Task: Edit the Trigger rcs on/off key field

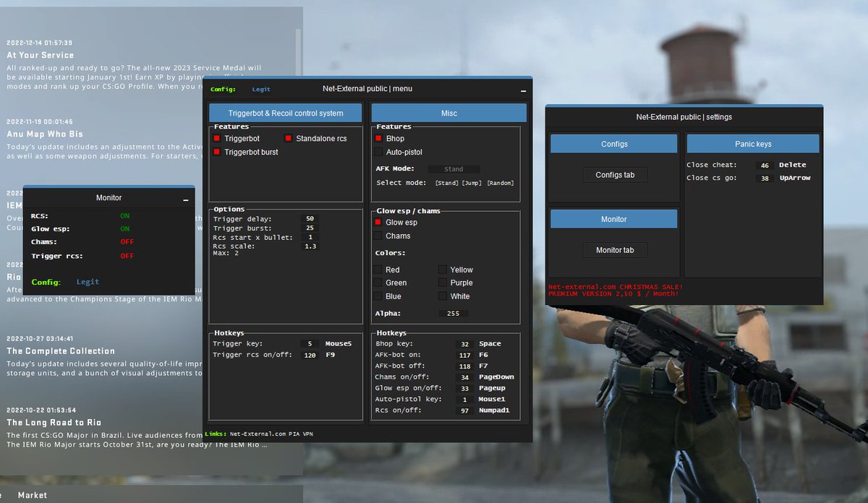Action: click(310, 356)
